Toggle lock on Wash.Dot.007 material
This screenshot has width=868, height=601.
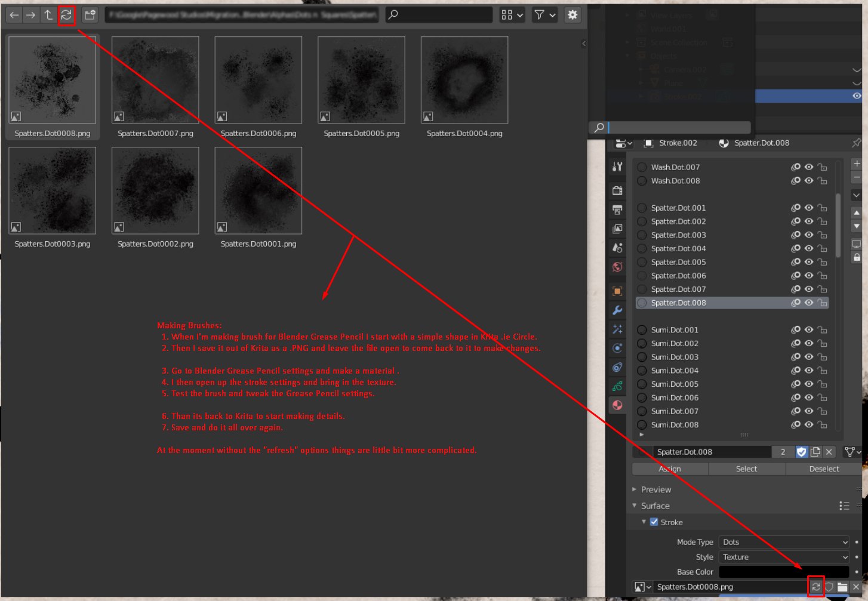point(822,167)
